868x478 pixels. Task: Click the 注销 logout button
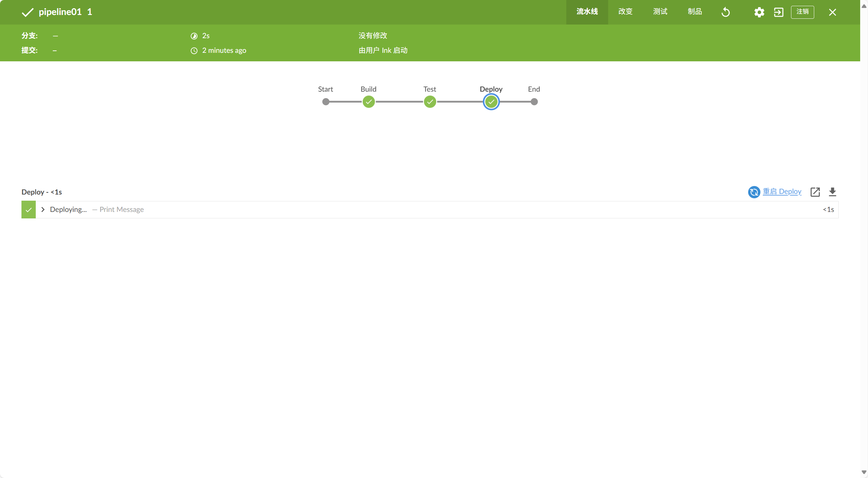tap(802, 12)
